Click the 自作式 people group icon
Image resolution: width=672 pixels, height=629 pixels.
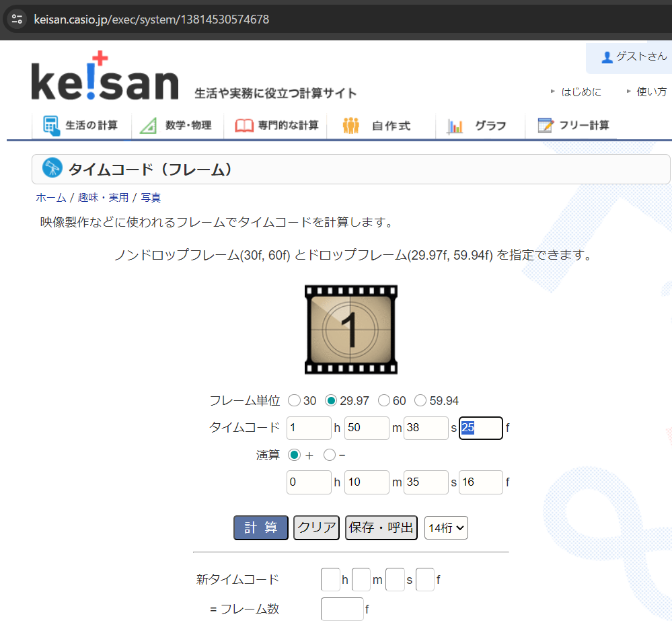tap(351, 126)
